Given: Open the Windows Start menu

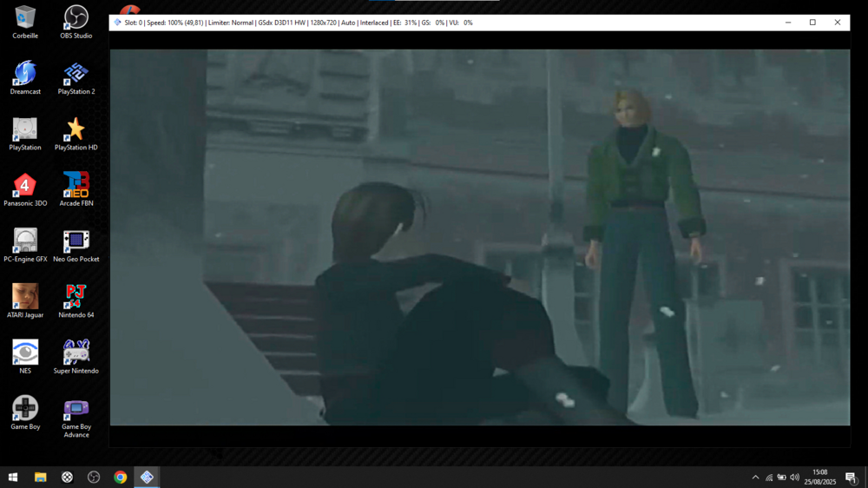Looking at the screenshot, I should click(x=13, y=477).
